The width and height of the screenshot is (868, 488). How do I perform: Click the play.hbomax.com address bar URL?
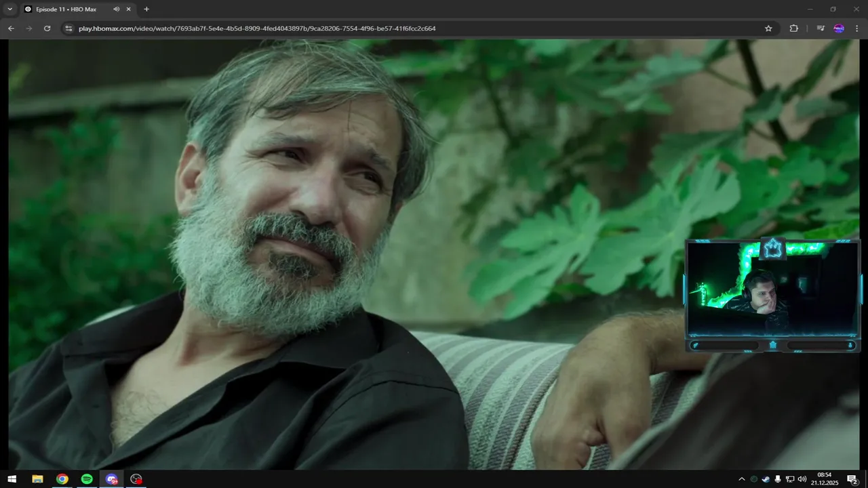(x=257, y=28)
